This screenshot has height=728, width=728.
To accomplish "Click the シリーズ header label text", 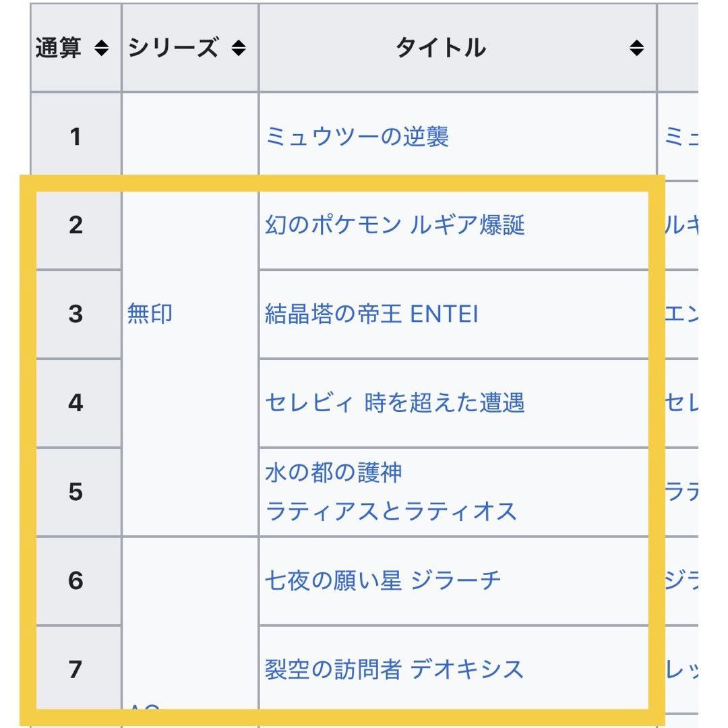I will (173, 49).
